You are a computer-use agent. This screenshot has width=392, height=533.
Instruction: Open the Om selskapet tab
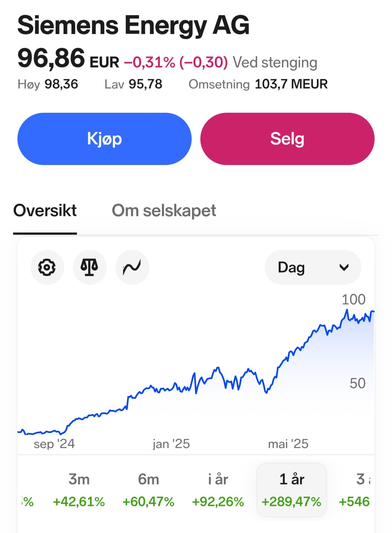[164, 211]
